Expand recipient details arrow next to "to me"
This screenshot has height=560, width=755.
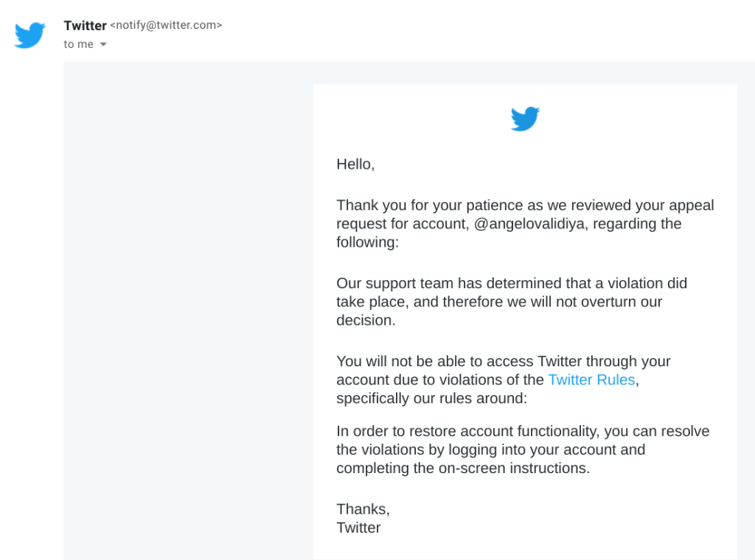tap(103, 45)
